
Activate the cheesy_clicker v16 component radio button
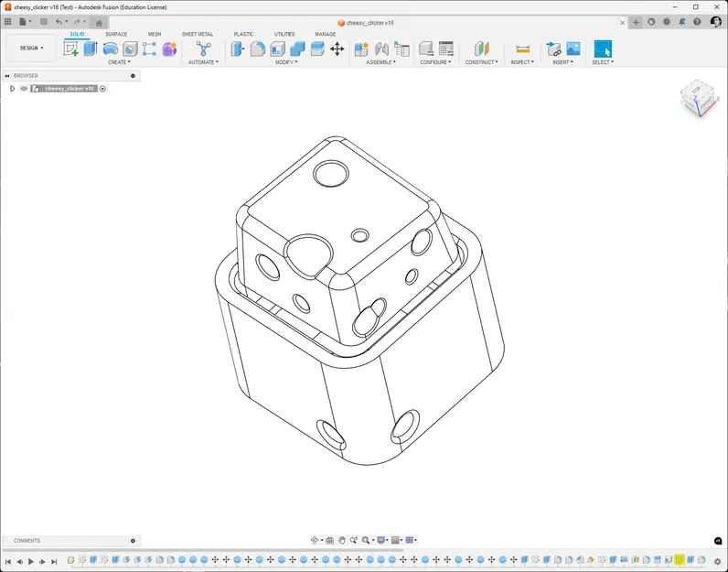click(102, 88)
